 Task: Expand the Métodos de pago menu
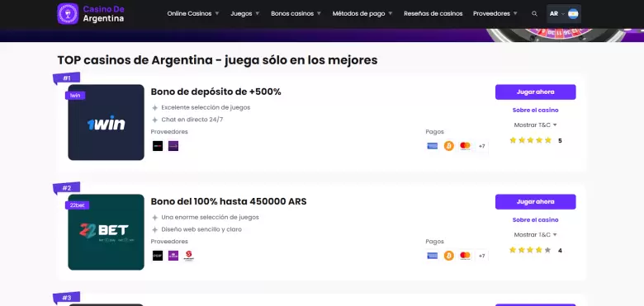[362, 13]
